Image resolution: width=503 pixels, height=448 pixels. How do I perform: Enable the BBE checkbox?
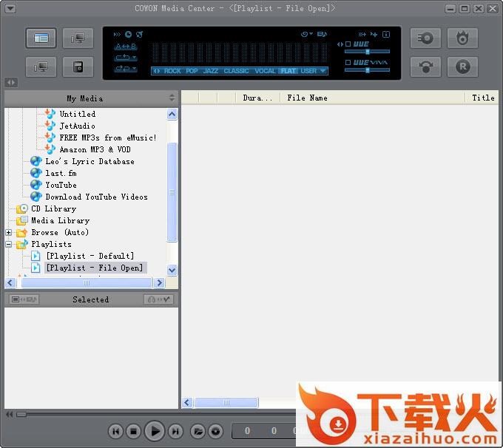coord(348,44)
